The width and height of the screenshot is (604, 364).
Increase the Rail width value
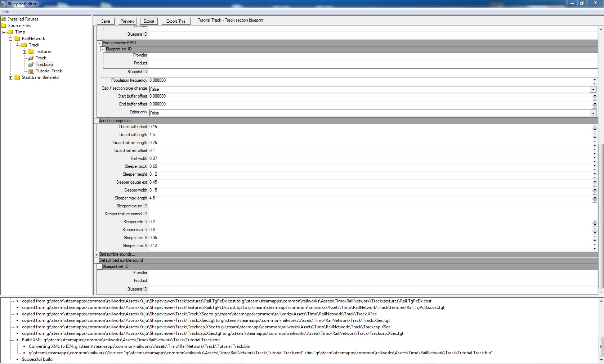pyautogui.click(x=595, y=157)
